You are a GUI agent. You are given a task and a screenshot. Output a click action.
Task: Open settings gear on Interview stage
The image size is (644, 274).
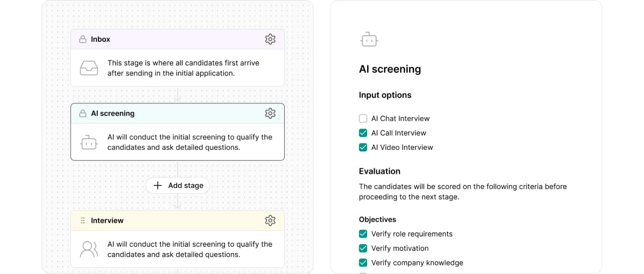coord(270,220)
